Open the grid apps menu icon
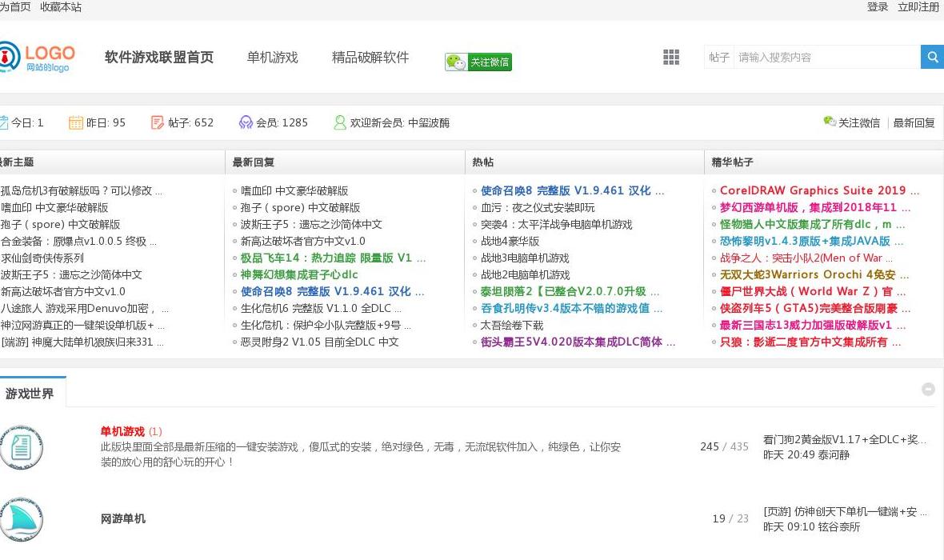Viewport: 944px width, 560px height. tap(671, 58)
